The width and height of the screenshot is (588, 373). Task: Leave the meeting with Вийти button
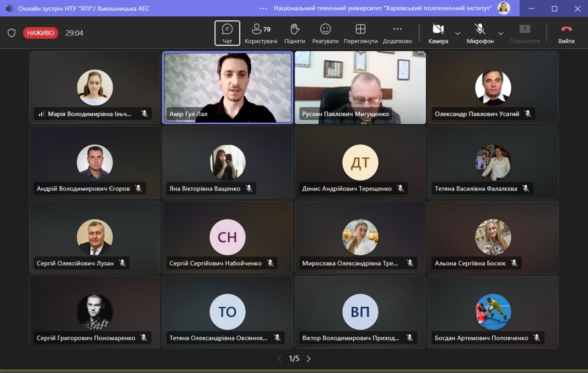tap(566, 33)
